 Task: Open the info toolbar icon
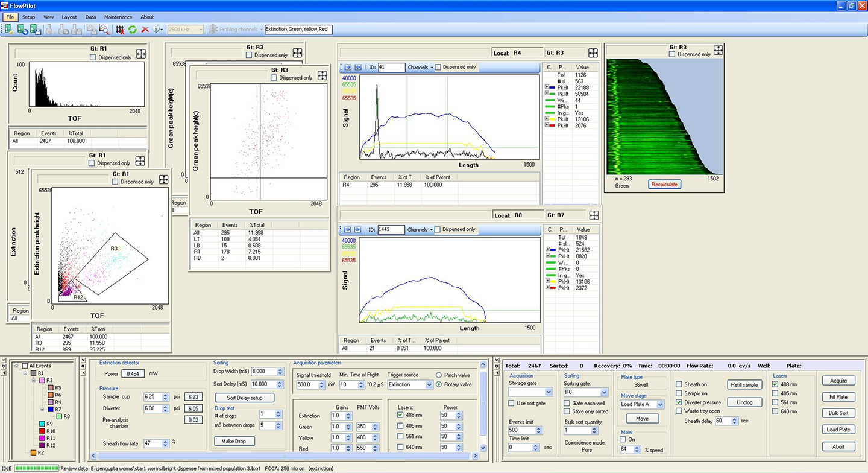pyautogui.click(x=156, y=29)
